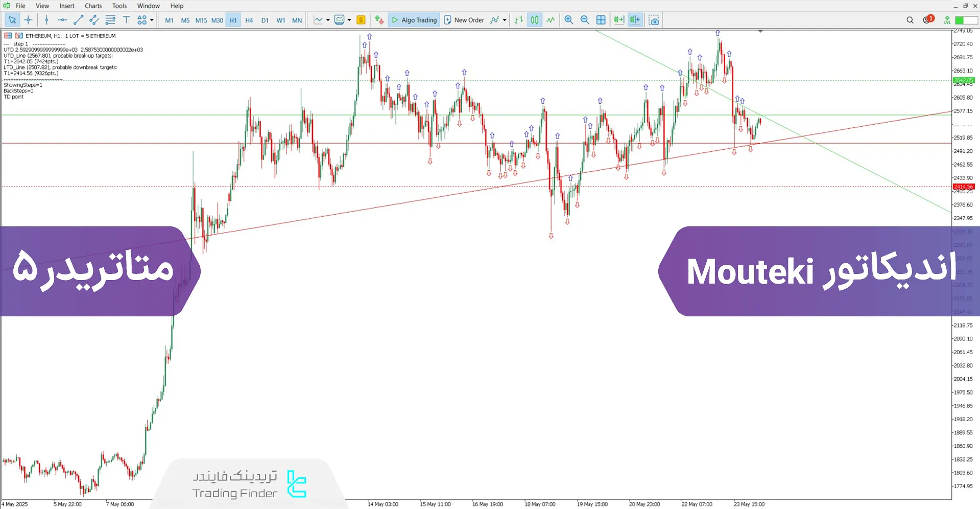Viewport: 980px width, 509px height.
Task: Switch to the H4 timeframe
Action: click(x=249, y=20)
